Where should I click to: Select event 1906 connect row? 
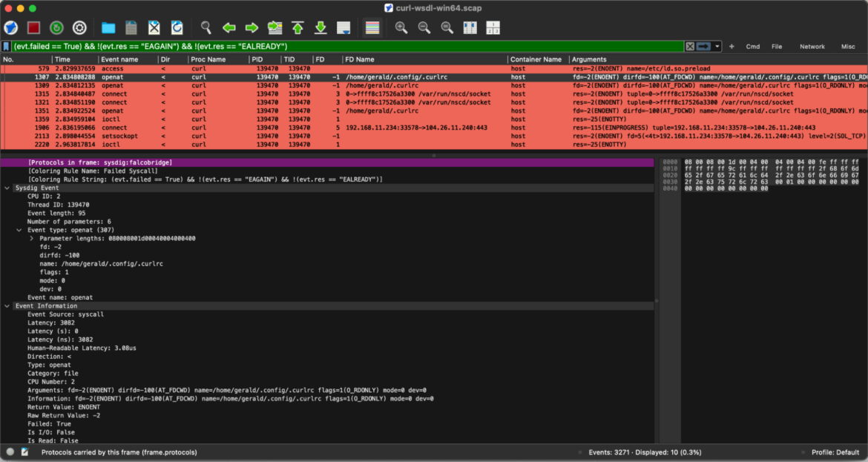pyautogui.click(x=434, y=128)
